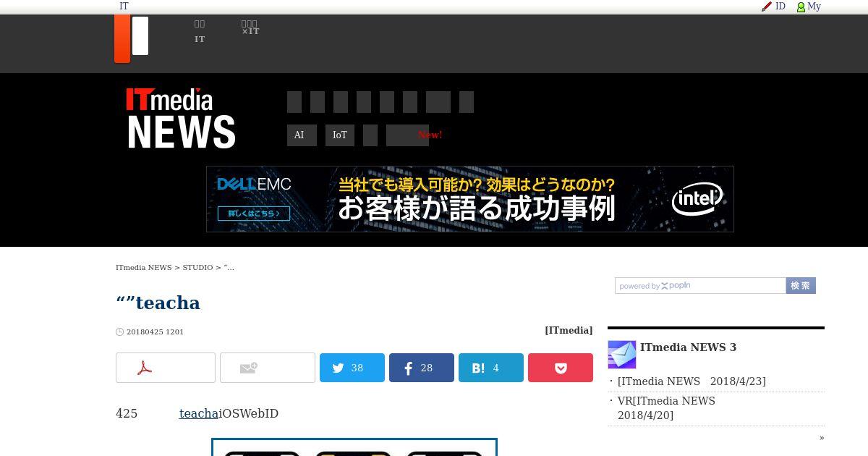Click the » more link in sidebar
The width and height of the screenshot is (868, 456).
click(x=822, y=438)
